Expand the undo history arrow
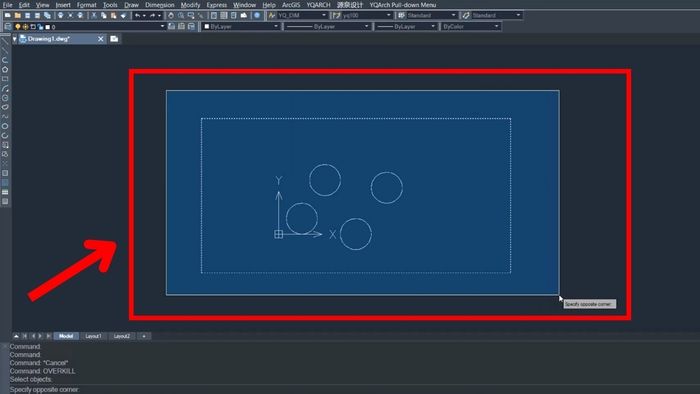Screen dimensions: 700x394 click(x=144, y=15)
